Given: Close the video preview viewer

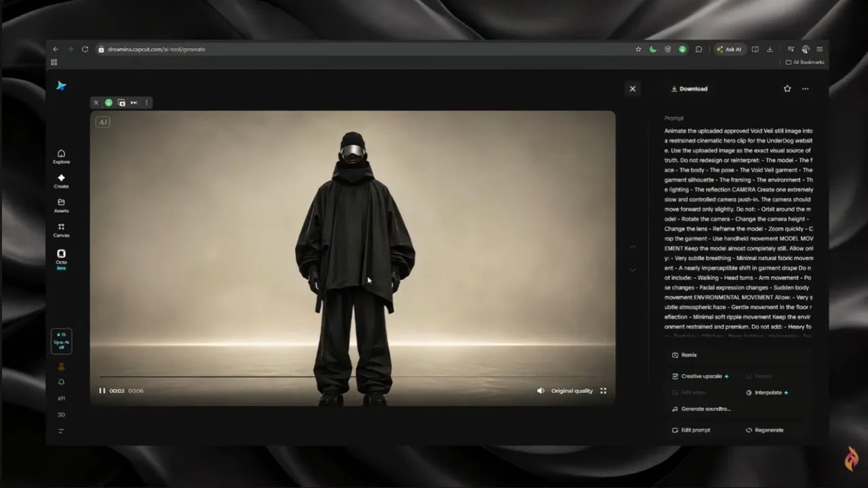Looking at the screenshot, I should point(633,89).
